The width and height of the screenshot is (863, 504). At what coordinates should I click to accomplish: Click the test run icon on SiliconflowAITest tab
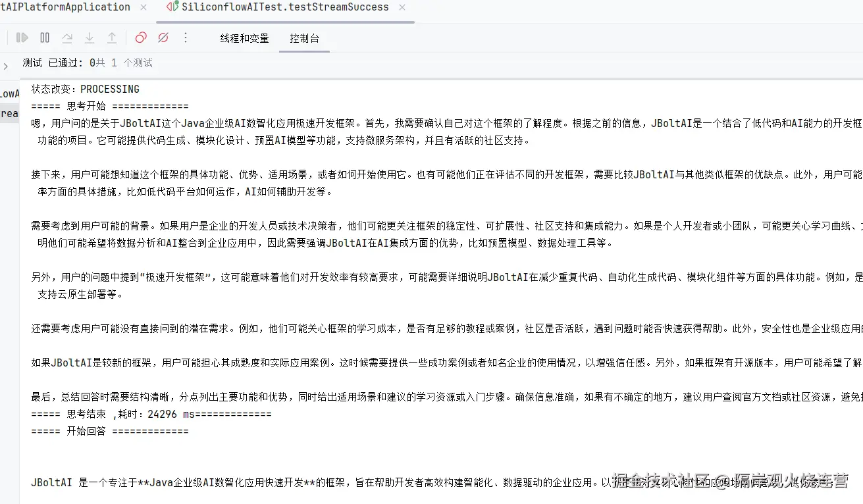(x=172, y=7)
